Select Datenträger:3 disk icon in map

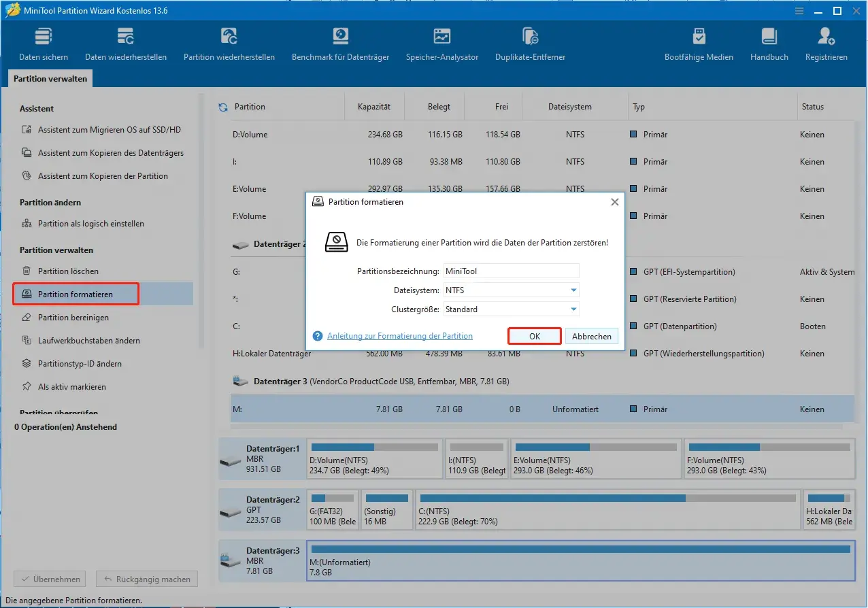point(229,562)
